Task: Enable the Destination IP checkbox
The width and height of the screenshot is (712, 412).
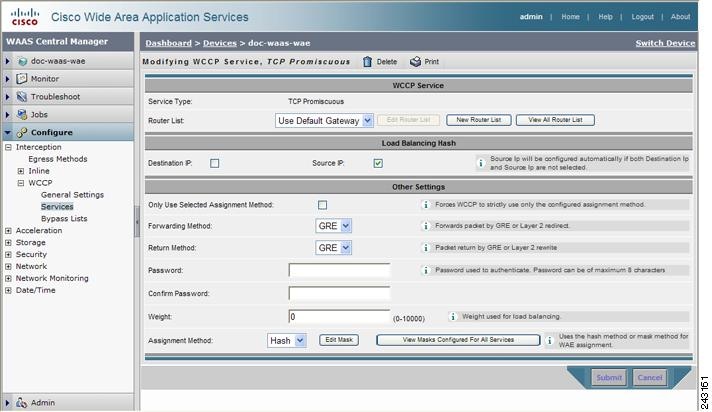Action: click(214, 163)
